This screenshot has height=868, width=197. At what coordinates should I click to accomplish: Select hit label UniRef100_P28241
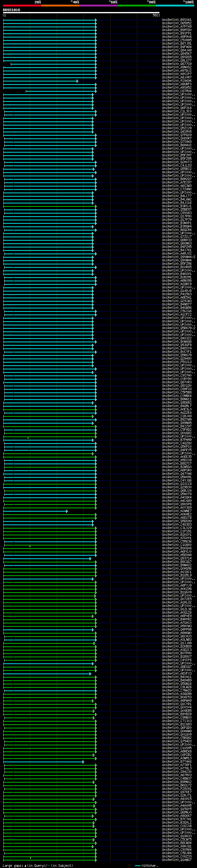pyautogui.click(x=176, y=789)
